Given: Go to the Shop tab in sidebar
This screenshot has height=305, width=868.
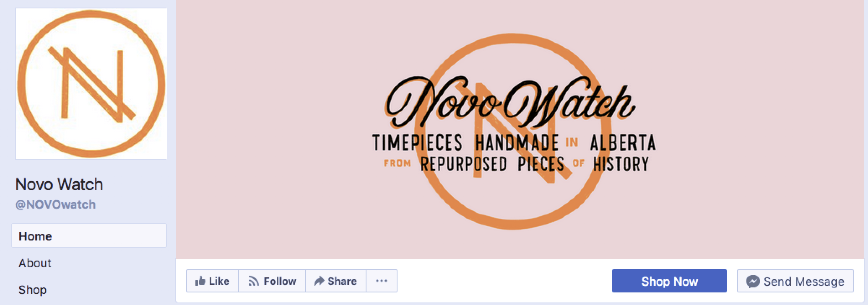Looking at the screenshot, I should (89, 289).
